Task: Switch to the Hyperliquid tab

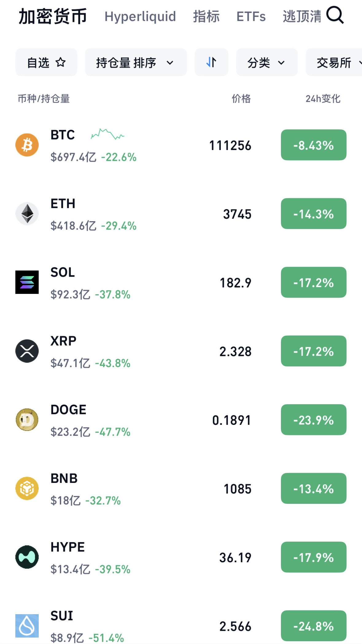Action: 140,17
